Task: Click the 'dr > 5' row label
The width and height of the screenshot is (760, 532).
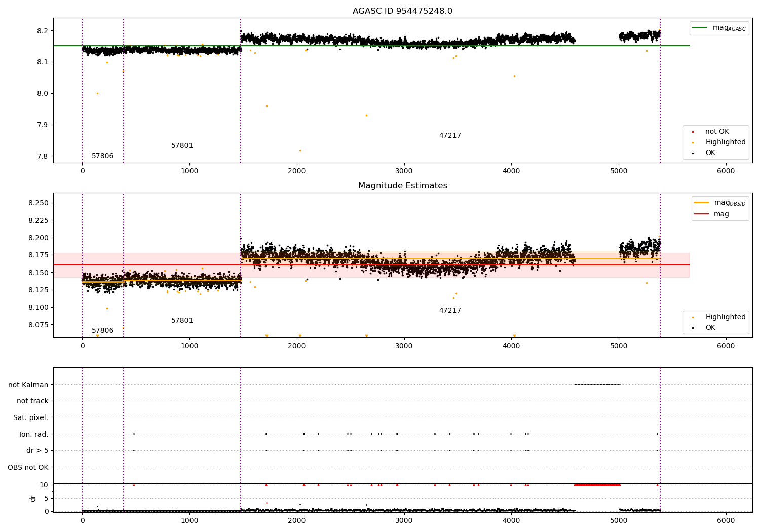Action: (x=37, y=451)
